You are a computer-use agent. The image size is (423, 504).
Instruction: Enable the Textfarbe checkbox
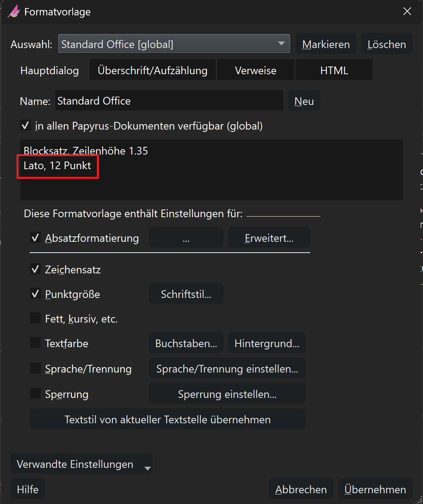tap(36, 343)
